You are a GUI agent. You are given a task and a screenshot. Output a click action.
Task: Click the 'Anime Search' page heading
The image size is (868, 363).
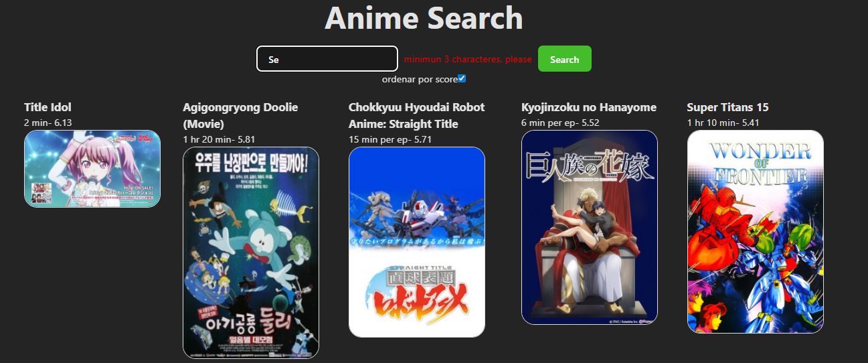(x=424, y=19)
